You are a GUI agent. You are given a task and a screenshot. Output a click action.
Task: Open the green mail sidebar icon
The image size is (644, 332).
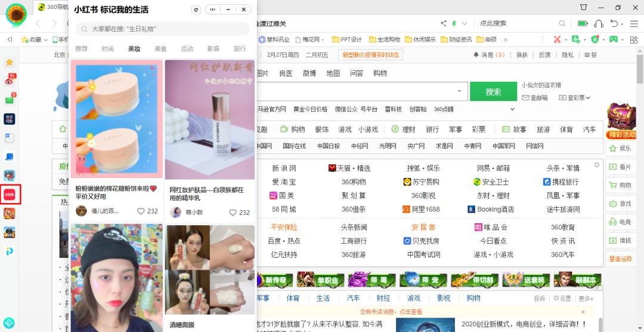pyautogui.click(x=10, y=100)
